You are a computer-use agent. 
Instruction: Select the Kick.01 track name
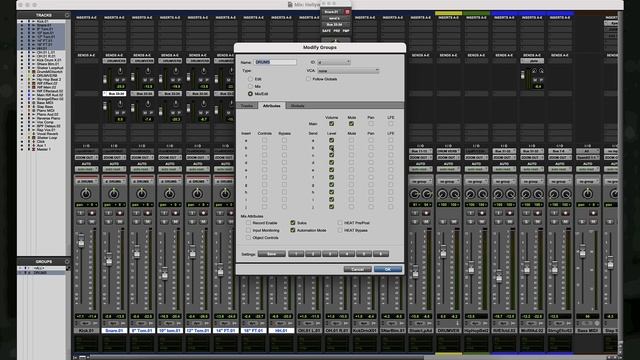coord(86,330)
